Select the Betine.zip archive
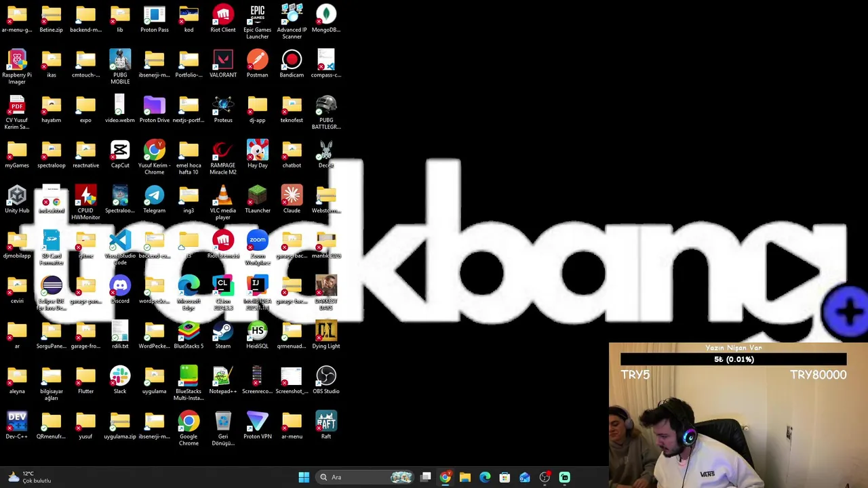This screenshot has width=868, height=488. (x=52, y=19)
